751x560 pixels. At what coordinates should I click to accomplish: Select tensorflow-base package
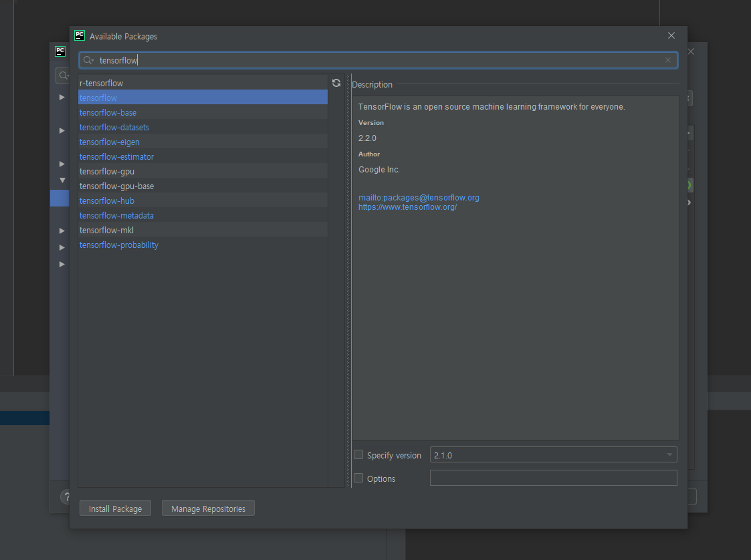coord(203,112)
